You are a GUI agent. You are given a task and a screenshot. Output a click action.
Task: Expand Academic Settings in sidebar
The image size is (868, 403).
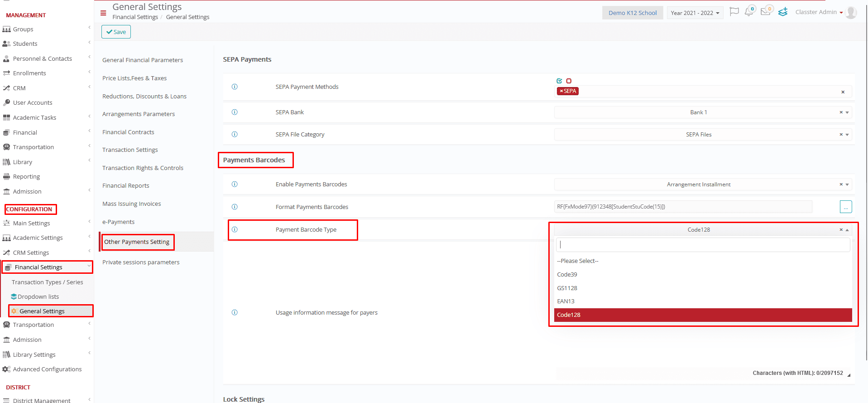point(47,238)
